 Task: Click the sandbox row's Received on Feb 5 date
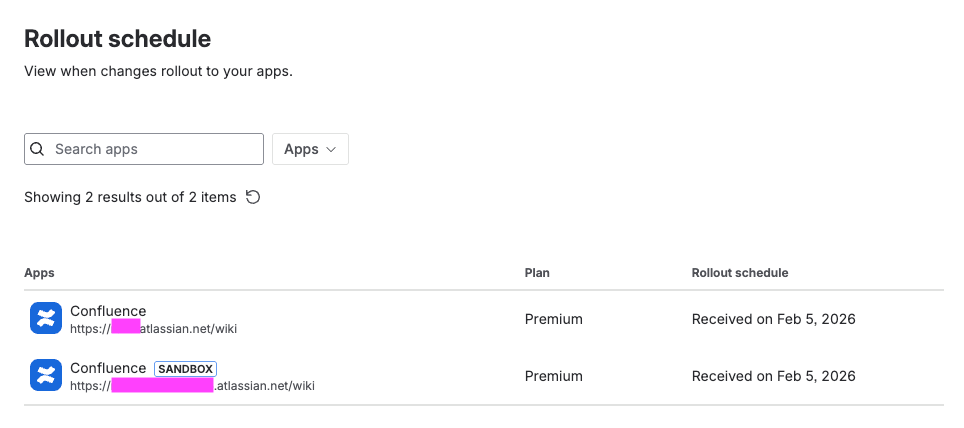pos(773,376)
